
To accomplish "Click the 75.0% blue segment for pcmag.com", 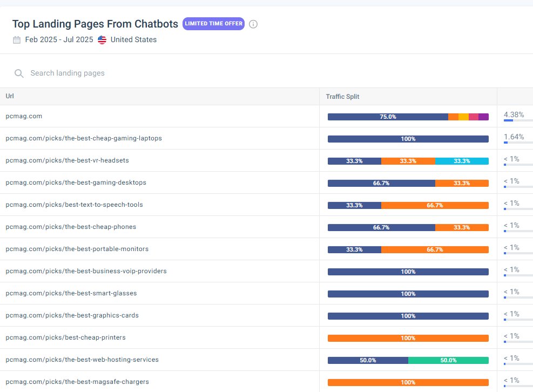I will (388, 117).
